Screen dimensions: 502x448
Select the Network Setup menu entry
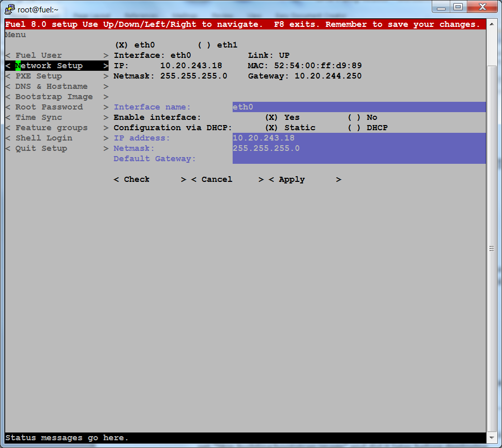57,66
